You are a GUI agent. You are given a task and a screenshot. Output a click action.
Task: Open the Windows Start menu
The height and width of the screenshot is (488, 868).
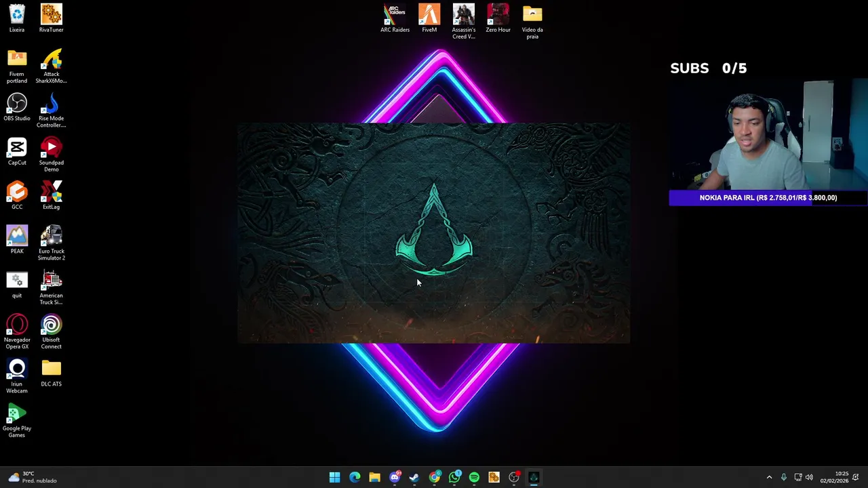(x=334, y=477)
